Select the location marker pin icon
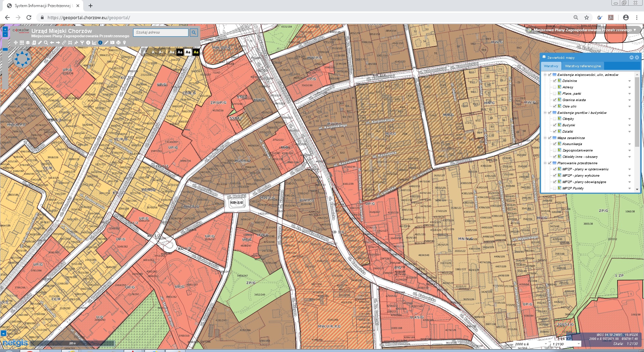 124,43
